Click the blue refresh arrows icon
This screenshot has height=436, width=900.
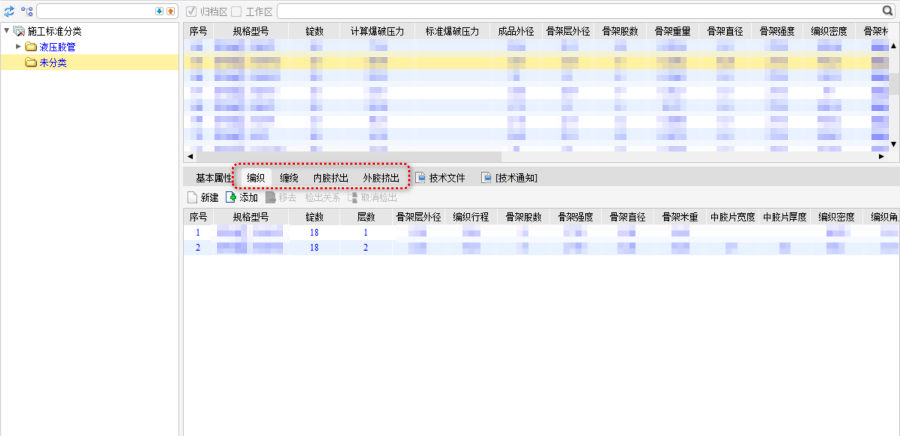[9, 11]
